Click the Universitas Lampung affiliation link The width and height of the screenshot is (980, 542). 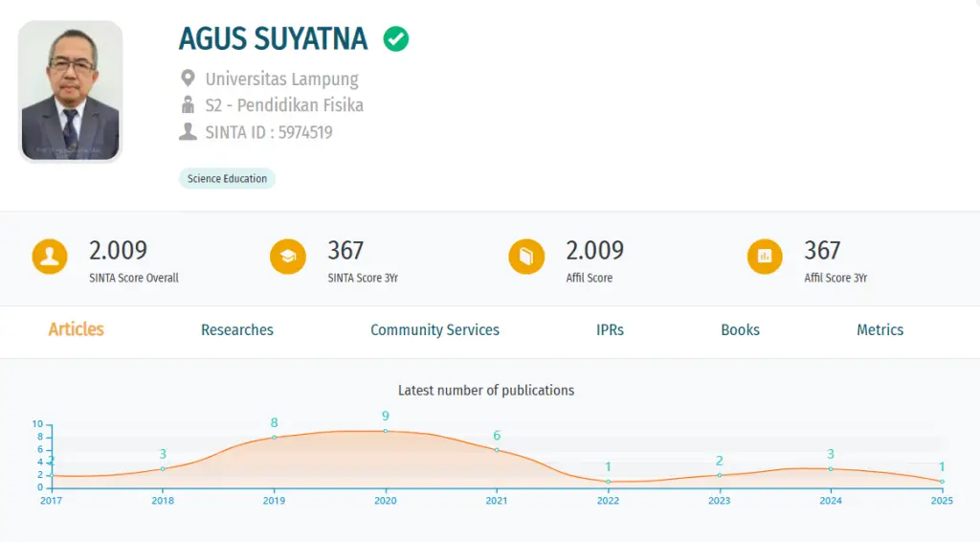pos(282,79)
